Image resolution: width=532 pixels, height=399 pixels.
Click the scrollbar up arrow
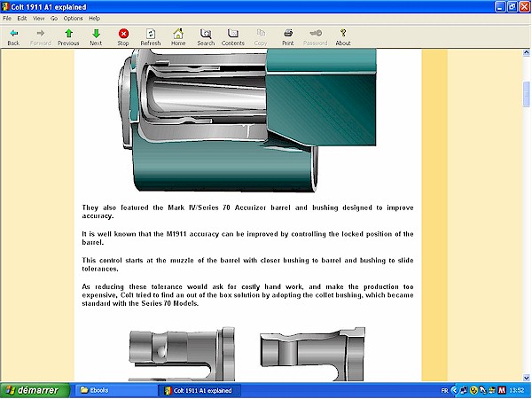(x=526, y=52)
